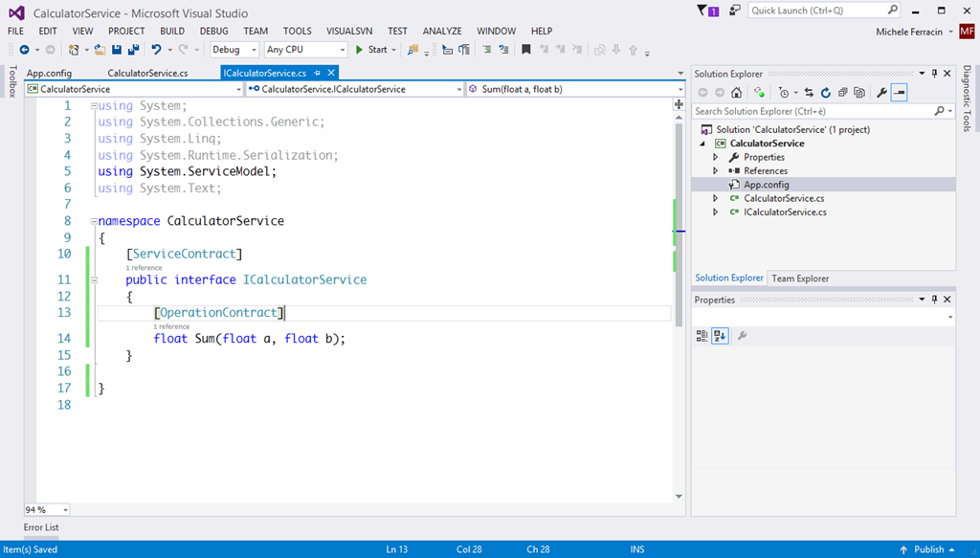Screen dimensions: 980x558
Task: Click the notifications flag icon in title bar
Action: tap(705, 11)
